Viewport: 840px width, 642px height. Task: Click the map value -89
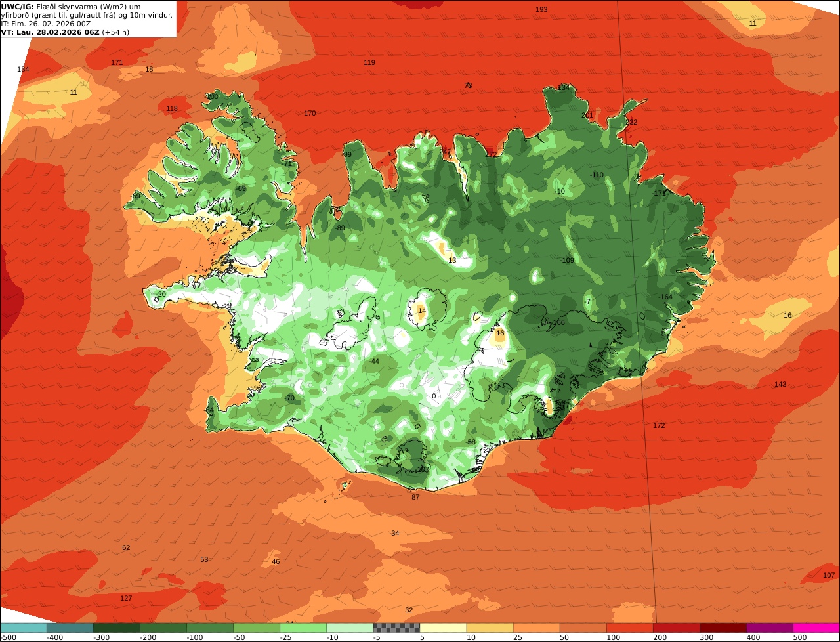point(340,228)
